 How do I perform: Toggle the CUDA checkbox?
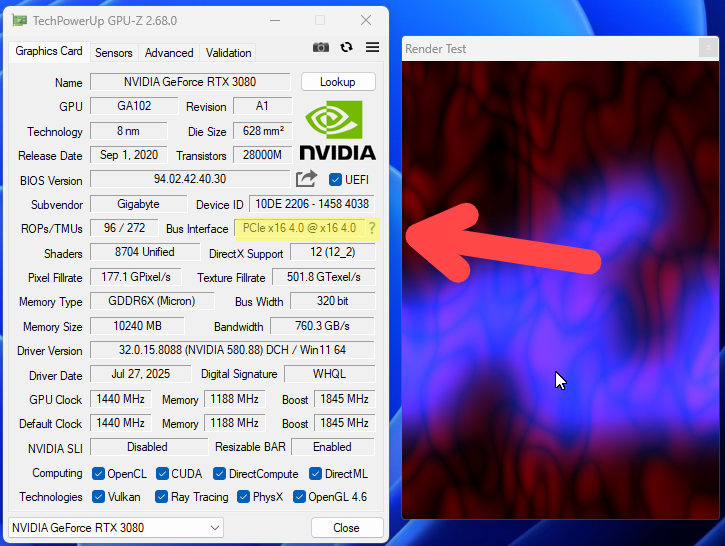162,473
